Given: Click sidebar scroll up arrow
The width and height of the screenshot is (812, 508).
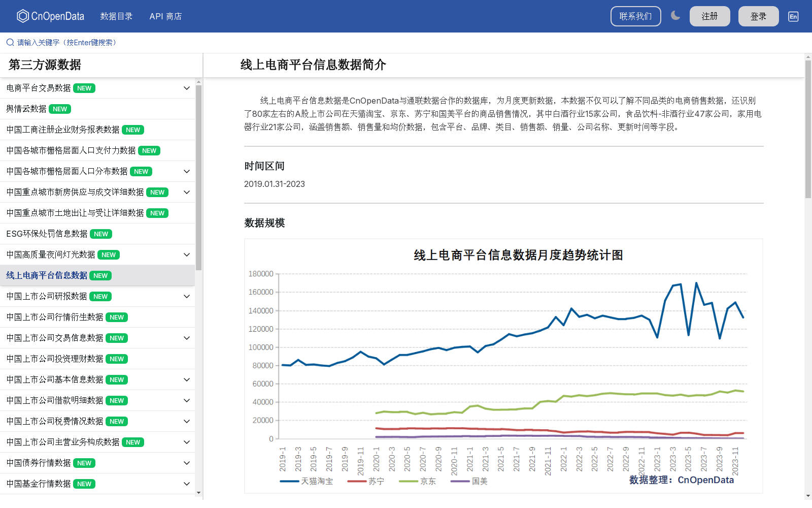Looking at the screenshot, I should 198,82.
